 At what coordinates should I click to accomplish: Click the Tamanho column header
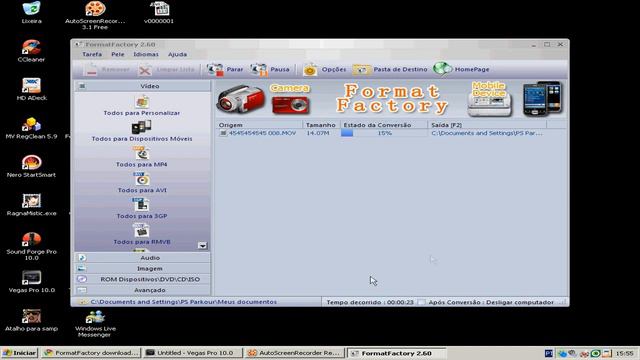(x=321, y=125)
